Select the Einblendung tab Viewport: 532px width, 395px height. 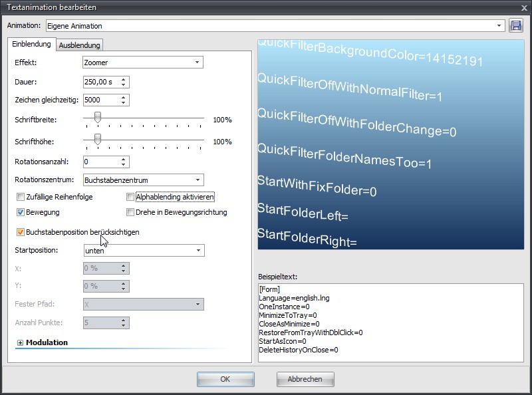31,45
